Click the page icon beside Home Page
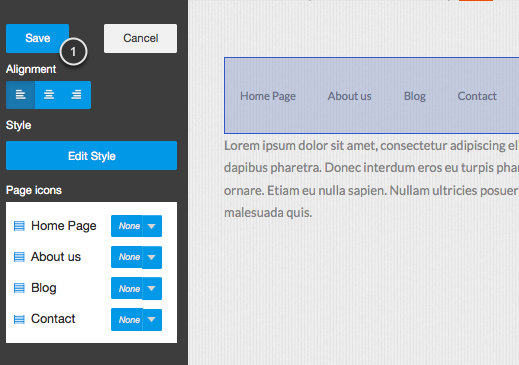Viewport: 519px width, 365px height. (19, 226)
